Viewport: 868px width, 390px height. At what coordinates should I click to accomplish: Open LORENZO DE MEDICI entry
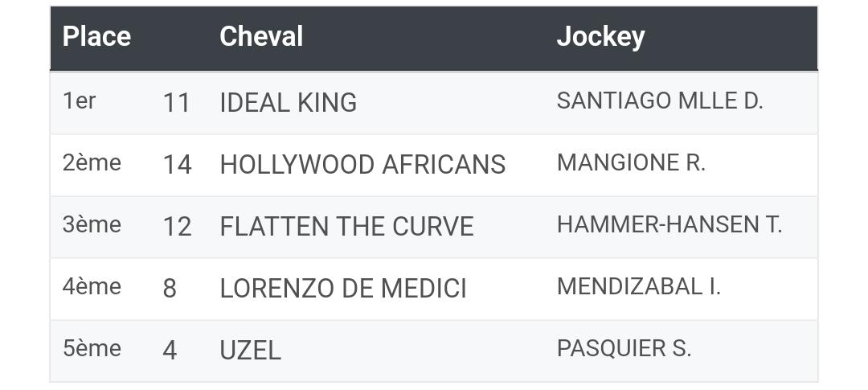click(343, 289)
